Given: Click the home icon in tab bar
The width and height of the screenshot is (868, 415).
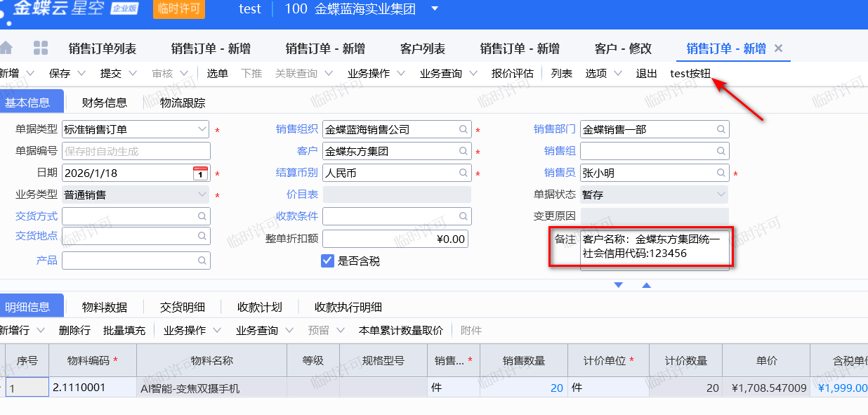Looking at the screenshot, I should click(6, 48).
